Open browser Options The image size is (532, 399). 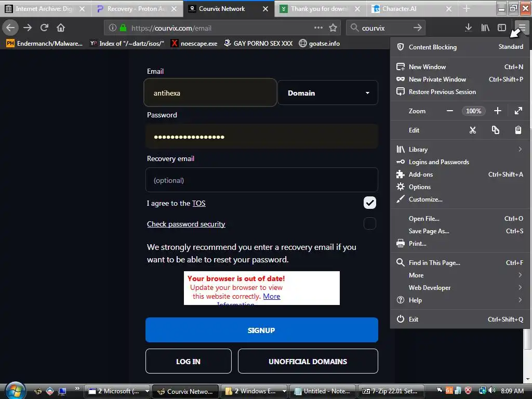click(460, 187)
